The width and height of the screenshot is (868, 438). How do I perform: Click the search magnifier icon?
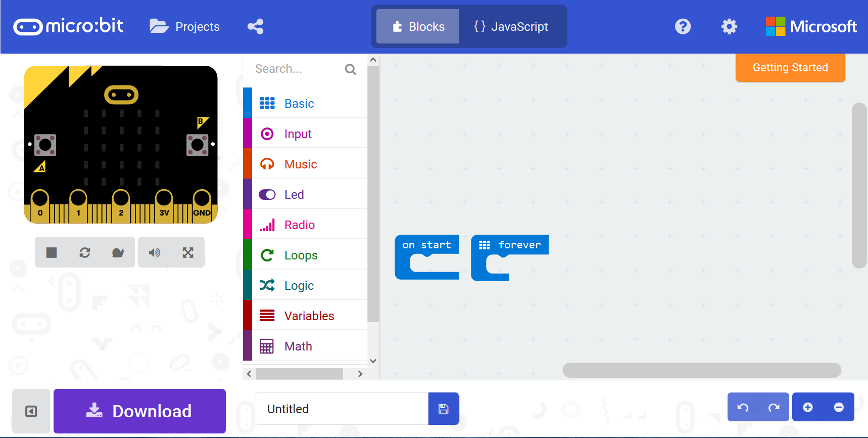[x=351, y=69]
